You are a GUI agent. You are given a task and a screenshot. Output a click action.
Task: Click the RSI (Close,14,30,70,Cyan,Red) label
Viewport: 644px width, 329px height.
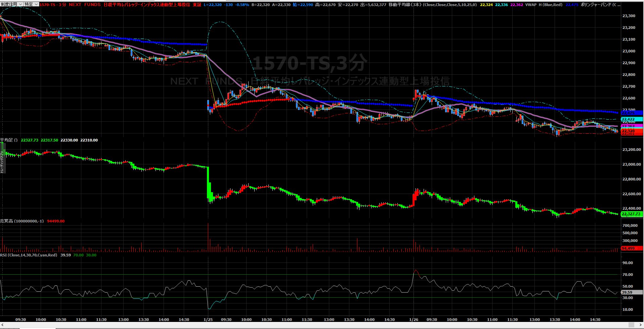point(29,255)
